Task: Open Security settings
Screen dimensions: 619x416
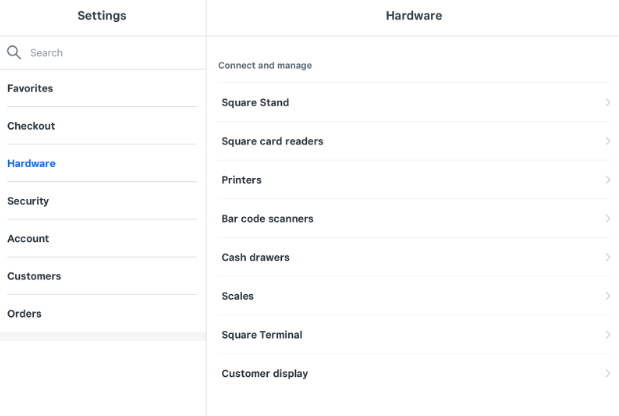Action: [28, 201]
